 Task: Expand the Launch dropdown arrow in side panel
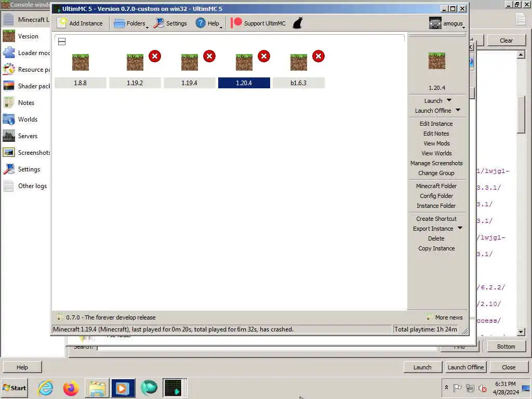449,100
